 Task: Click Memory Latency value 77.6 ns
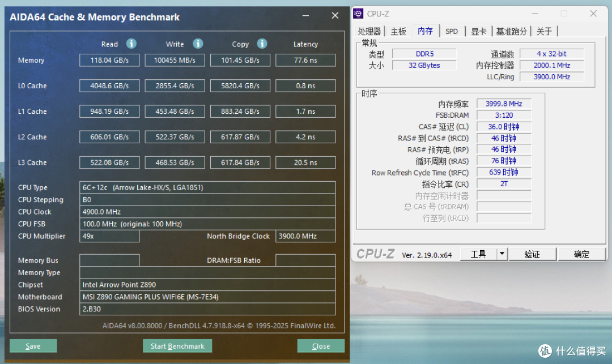[x=305, y=60]
